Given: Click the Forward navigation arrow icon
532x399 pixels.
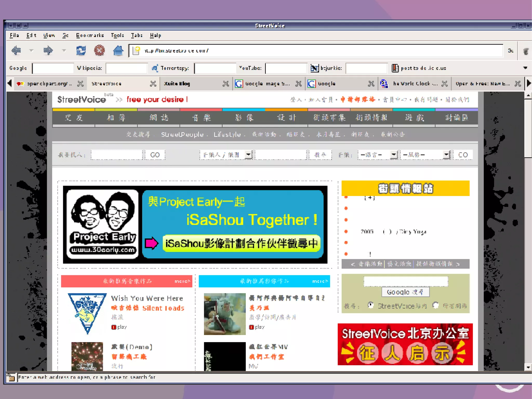Looking at the screenshot, I should pos(48,50).
